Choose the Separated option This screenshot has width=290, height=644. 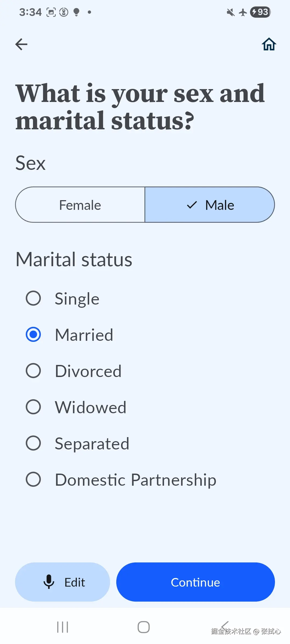tap(33, 443)
